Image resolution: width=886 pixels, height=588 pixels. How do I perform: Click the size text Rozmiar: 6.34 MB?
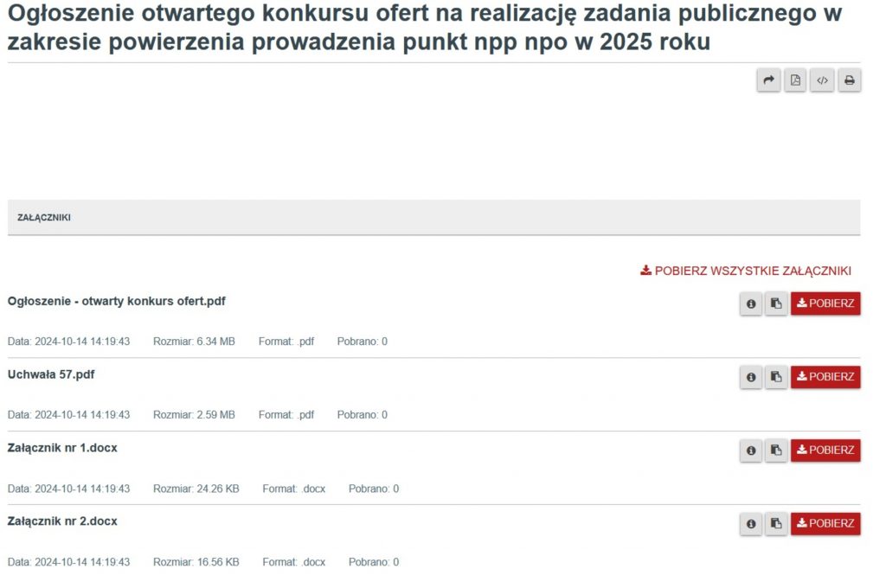click(x=194, y=342)
